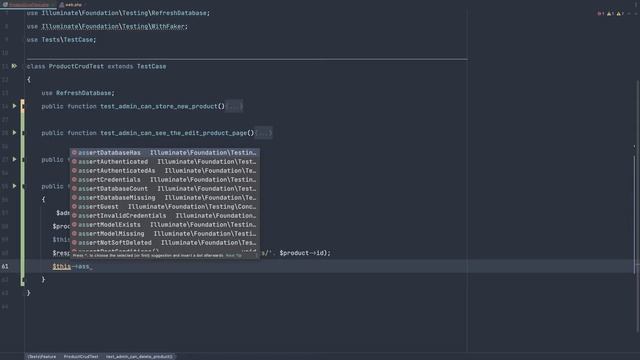Click the method icon beside assertGuest
This screenshot has width=640, height=360.
click(x=74, y=207)
